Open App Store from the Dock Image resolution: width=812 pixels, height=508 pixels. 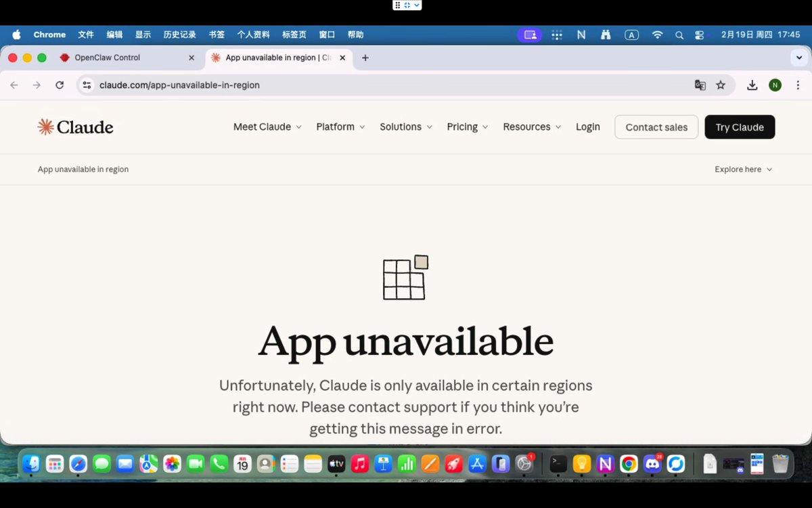(477, 463)
